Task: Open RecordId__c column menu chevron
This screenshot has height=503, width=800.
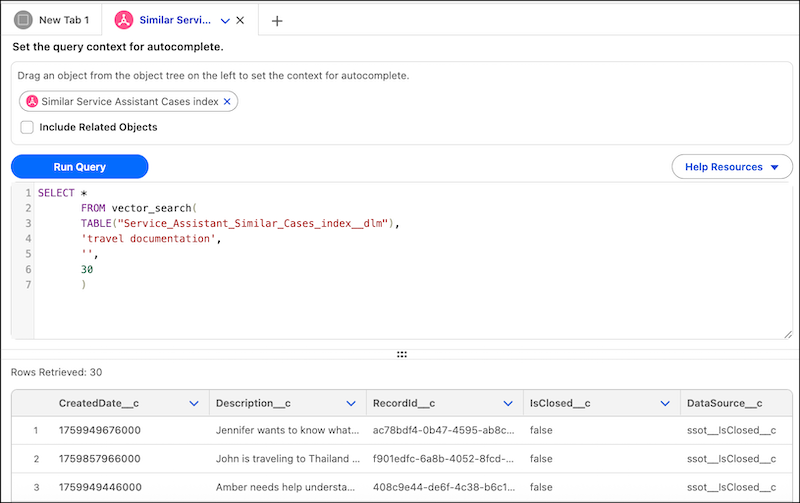Action: (x=508, y=404)
